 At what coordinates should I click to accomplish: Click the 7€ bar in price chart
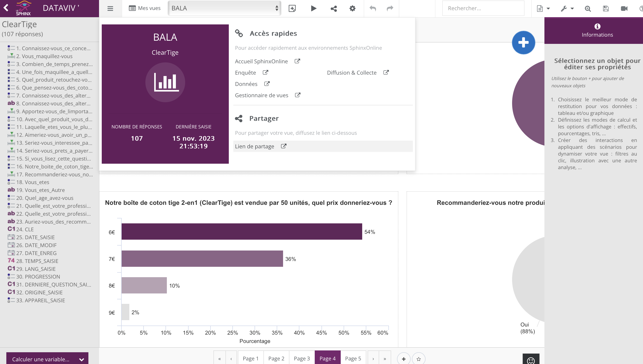202,258
